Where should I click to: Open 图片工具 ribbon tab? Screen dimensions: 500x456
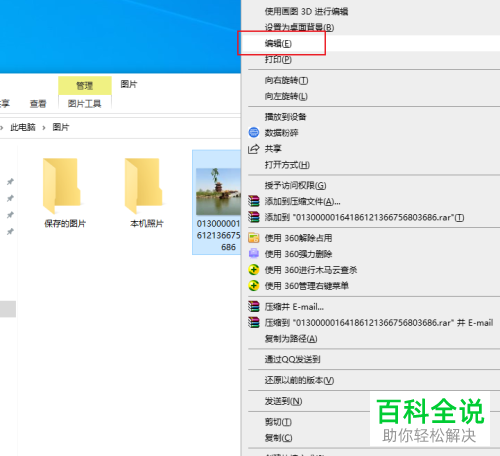(85, 104)
